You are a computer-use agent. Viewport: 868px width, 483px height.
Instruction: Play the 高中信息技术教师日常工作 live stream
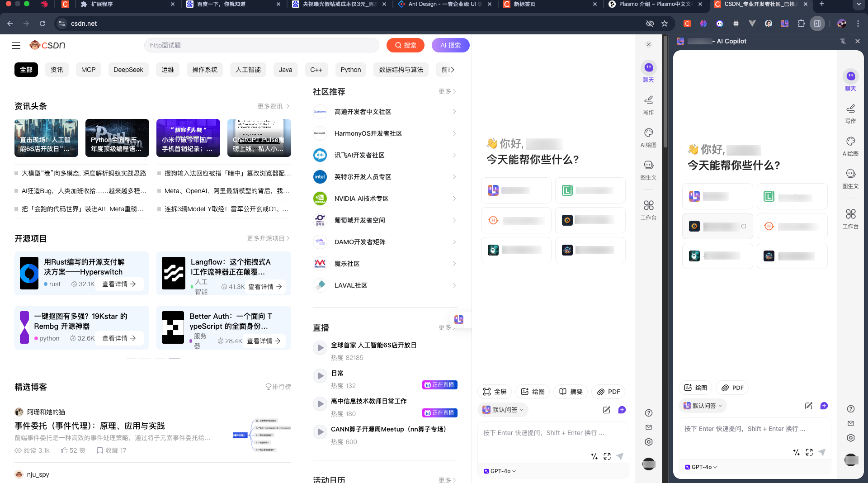click(x=321, y=404)
